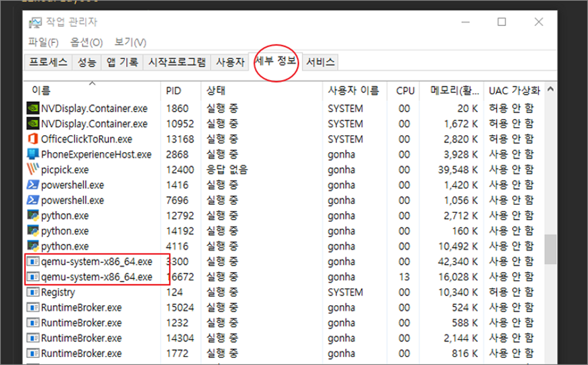Click the scrollbar up arrow
The width and height of the screenshot is (588, 365).
coord(550,89)
